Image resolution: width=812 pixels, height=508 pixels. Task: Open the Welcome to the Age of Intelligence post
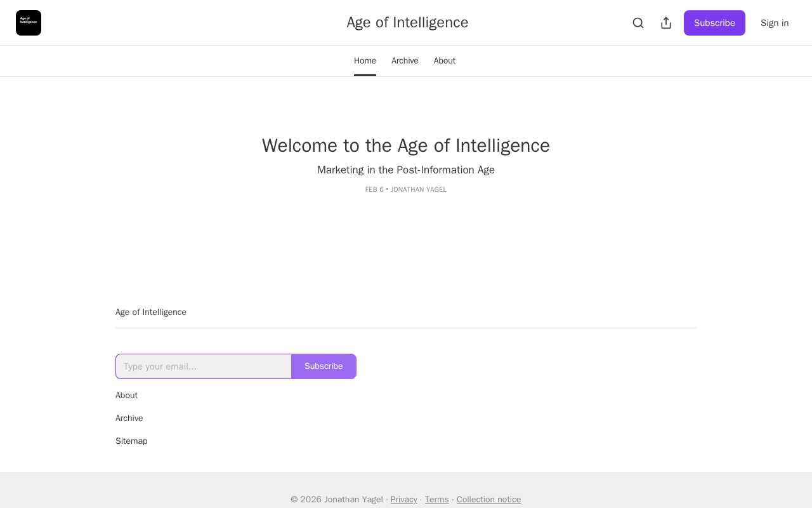click(406, 145)
